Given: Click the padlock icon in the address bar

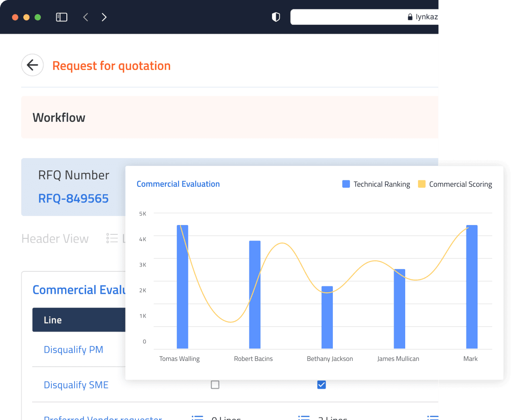Looking at the screenshot, I should (x=410, y=17).
